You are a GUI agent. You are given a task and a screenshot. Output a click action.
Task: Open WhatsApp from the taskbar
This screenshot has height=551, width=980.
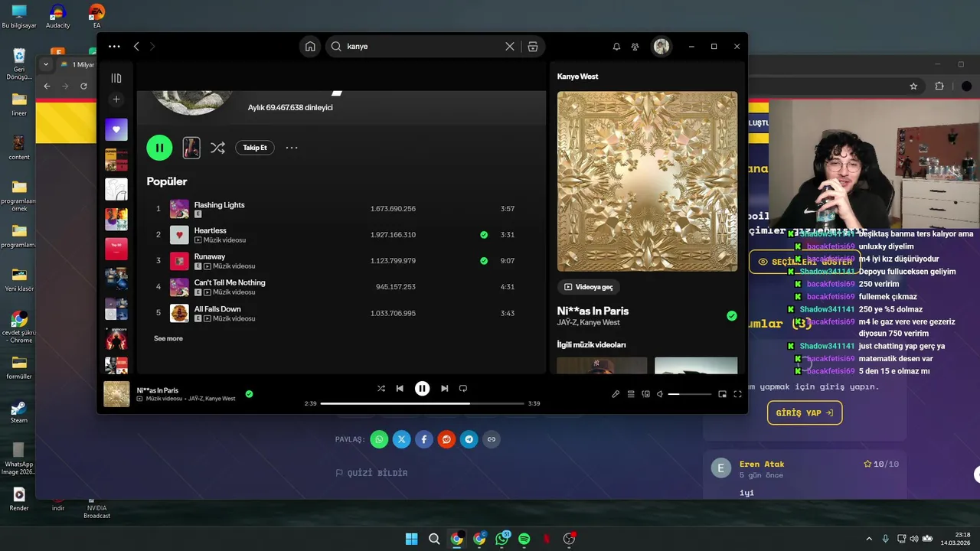[502, 539]
